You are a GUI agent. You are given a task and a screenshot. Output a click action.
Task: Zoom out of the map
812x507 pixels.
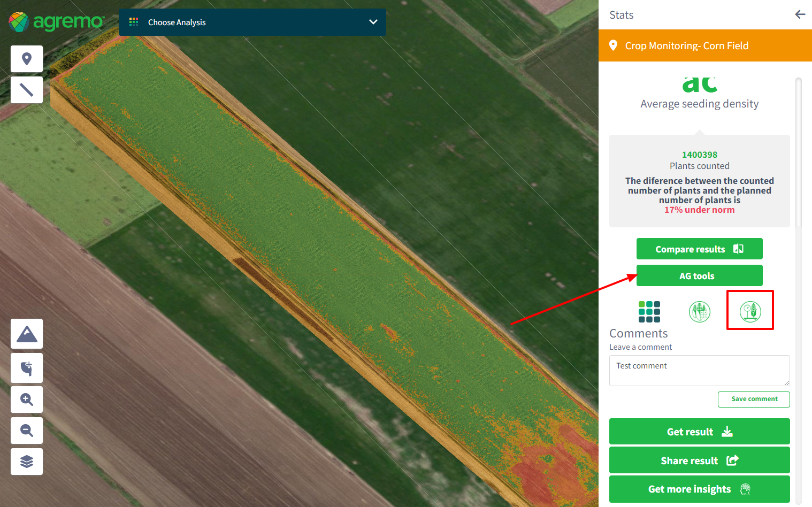[x=27, y=431]
